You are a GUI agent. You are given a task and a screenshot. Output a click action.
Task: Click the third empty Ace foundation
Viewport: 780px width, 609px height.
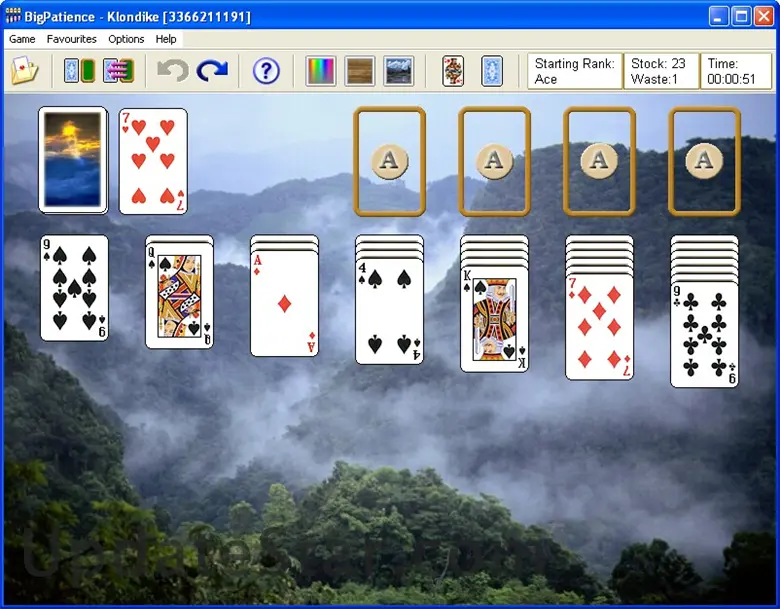click(599, 161)
